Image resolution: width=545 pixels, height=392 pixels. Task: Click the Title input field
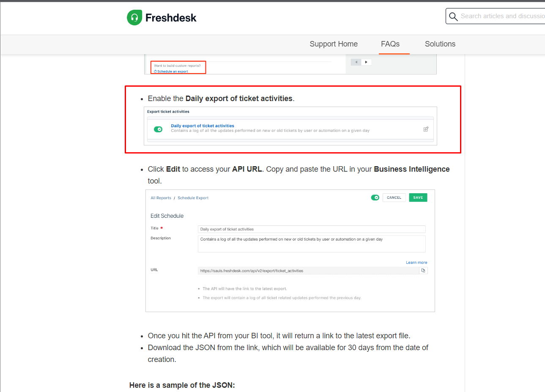point(312,229)
